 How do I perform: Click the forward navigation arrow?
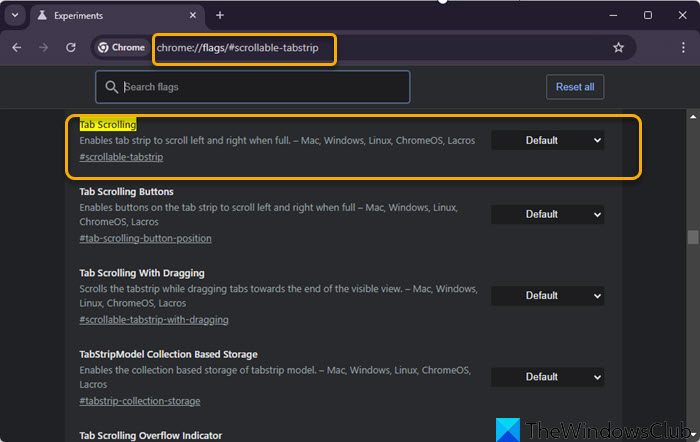(43, 47)
